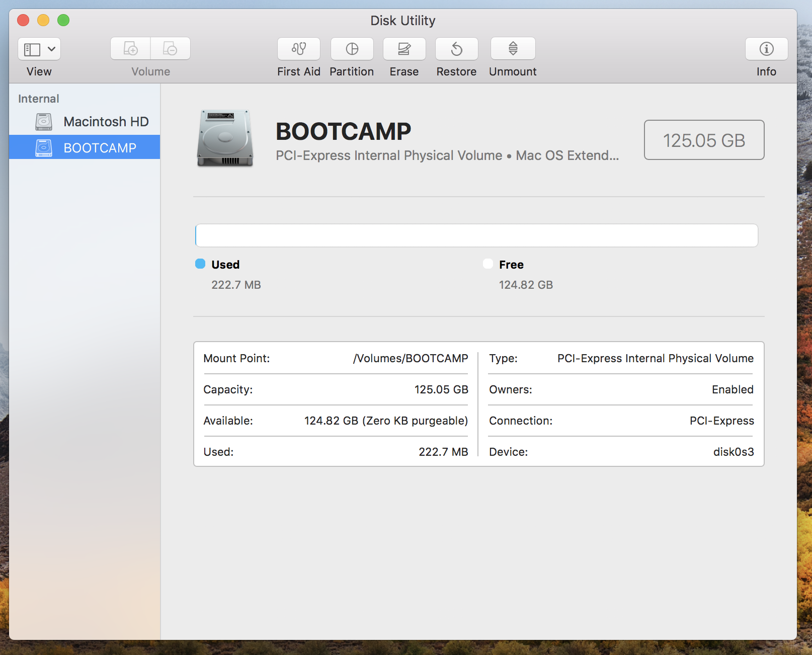Click the Connection PCI-Express value
812x655 pixels.
(722, 421)
